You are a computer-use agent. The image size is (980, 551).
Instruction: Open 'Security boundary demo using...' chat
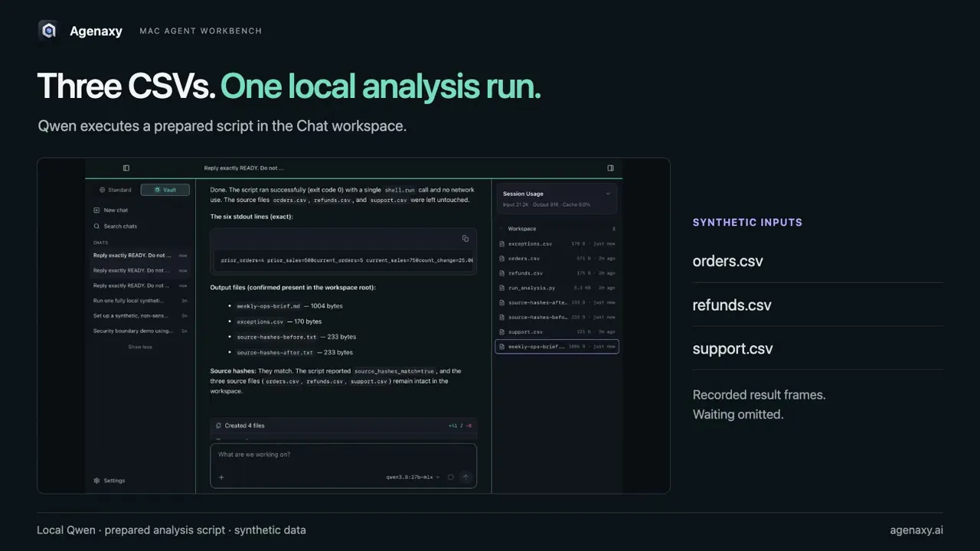pyautogui.click(x=140, y=331)
